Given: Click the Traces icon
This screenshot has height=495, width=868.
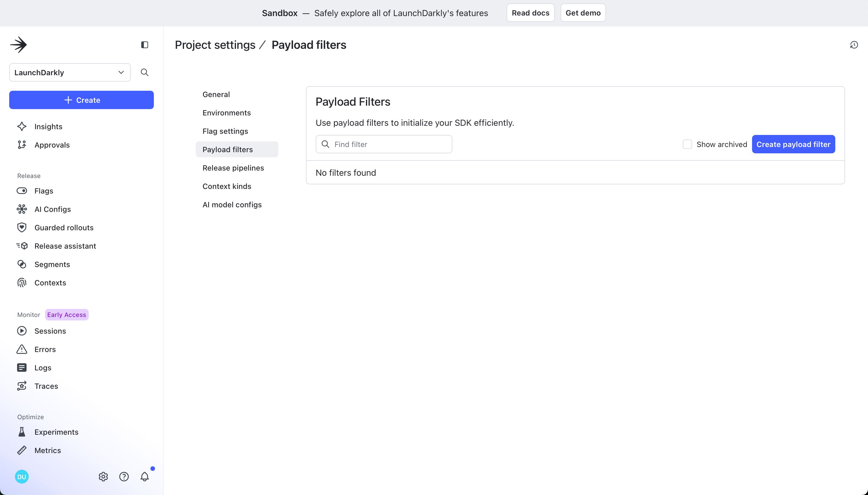Looking at the screenshot, I should (22, 386).
